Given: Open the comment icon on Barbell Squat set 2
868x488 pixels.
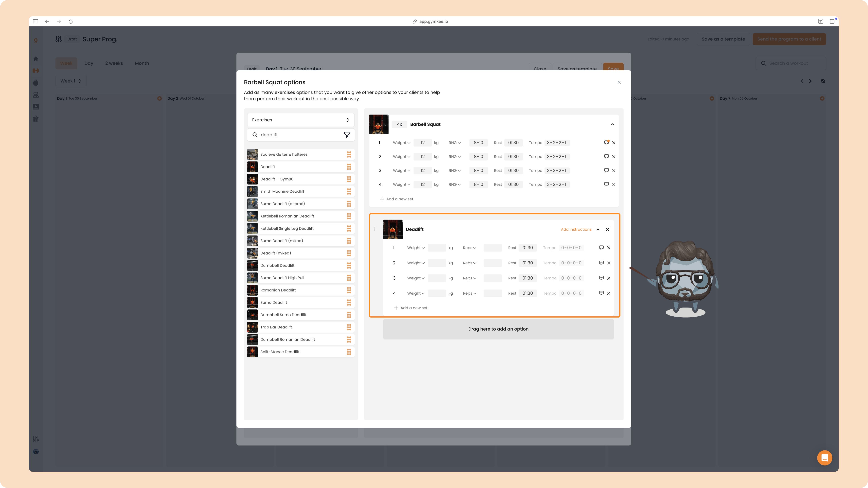Looking at the screenshot, I should tap(606, 156).
